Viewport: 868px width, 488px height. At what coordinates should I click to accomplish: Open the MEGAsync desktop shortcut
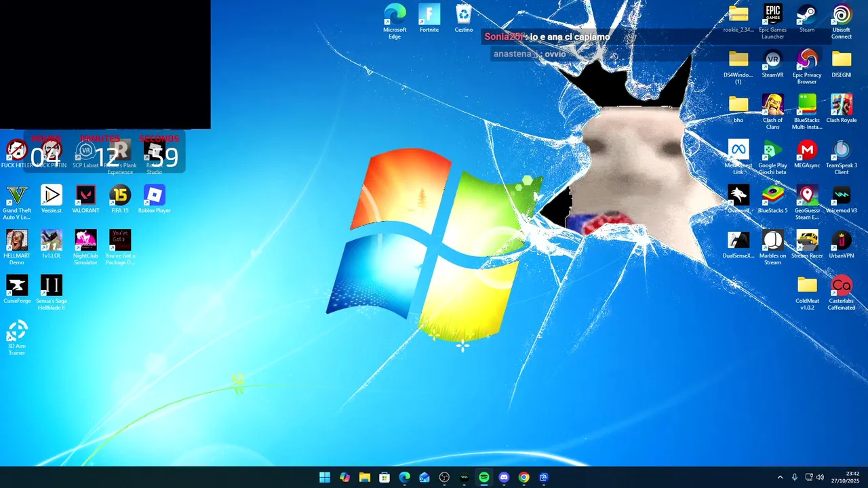tap(807, 155)
